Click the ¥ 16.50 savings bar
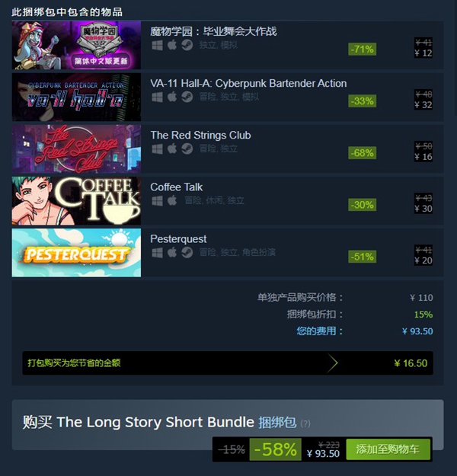 [228, 363]
